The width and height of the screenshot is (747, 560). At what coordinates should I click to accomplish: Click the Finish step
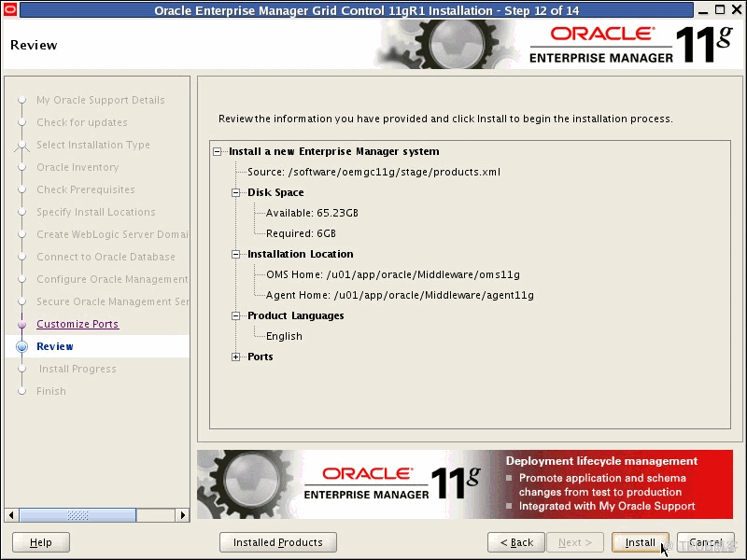pos(51,391)
